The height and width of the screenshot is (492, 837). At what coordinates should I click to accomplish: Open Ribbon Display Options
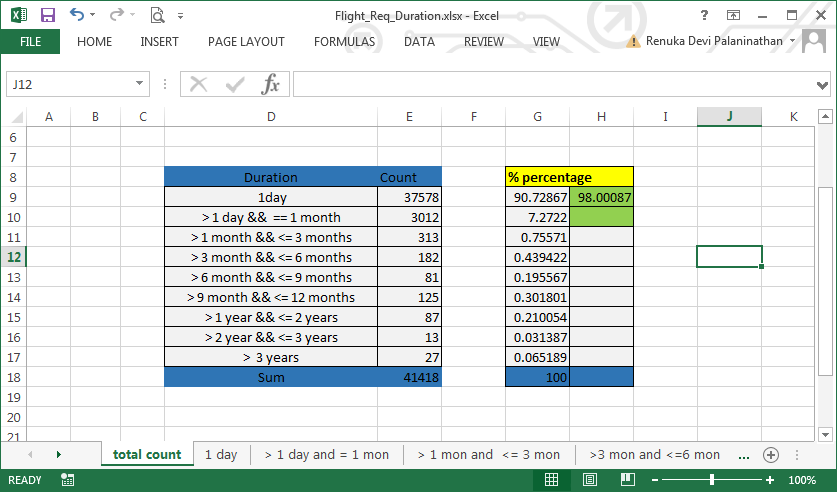click(733, 15)
